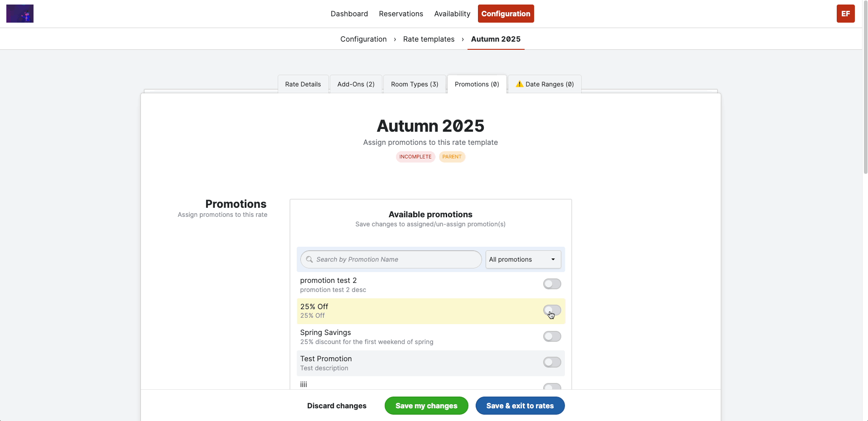Click the logo thumbnail in top-left corner
The image size is (868, 421).
click(20, 14)
